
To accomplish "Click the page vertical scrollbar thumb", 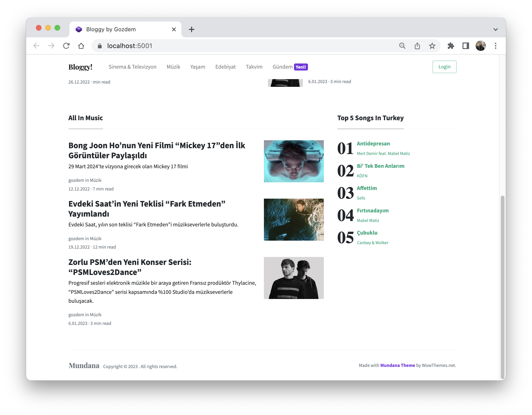I will pos(502,287).
